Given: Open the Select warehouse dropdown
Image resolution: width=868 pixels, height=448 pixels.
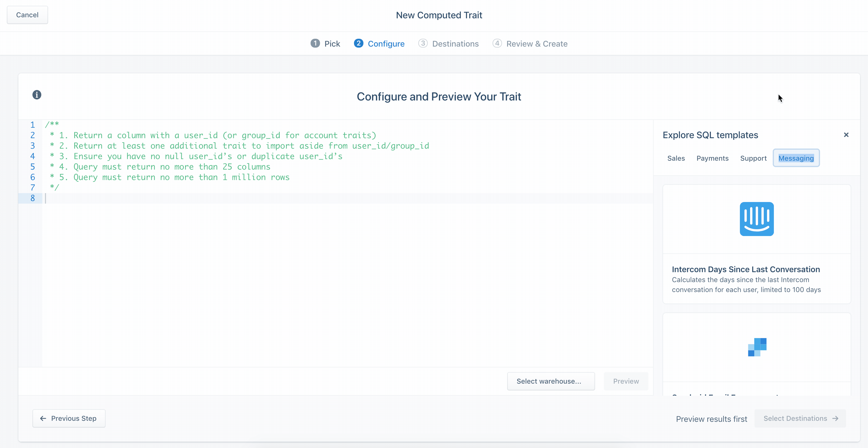Looking at the screenshot, I should (x=551, y=381).
